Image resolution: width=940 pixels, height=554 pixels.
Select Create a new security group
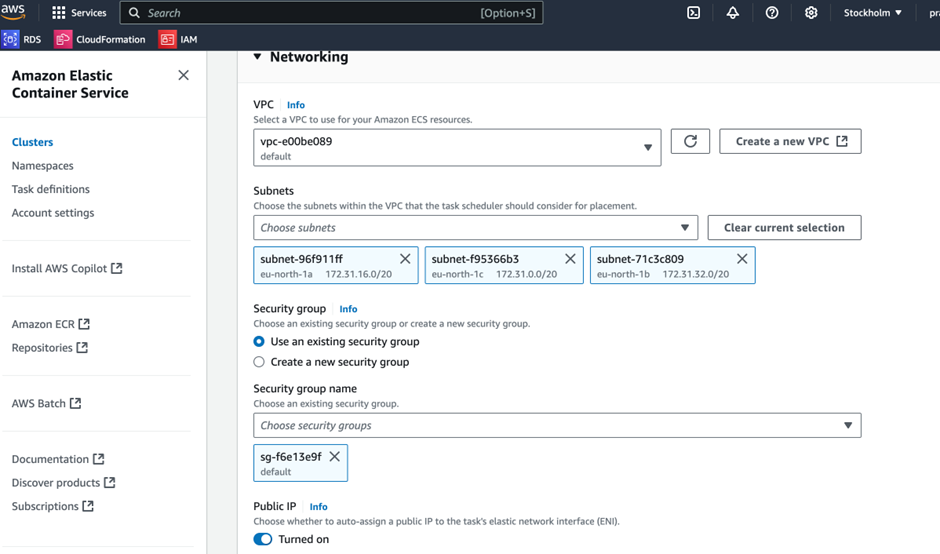pos(259,362)
